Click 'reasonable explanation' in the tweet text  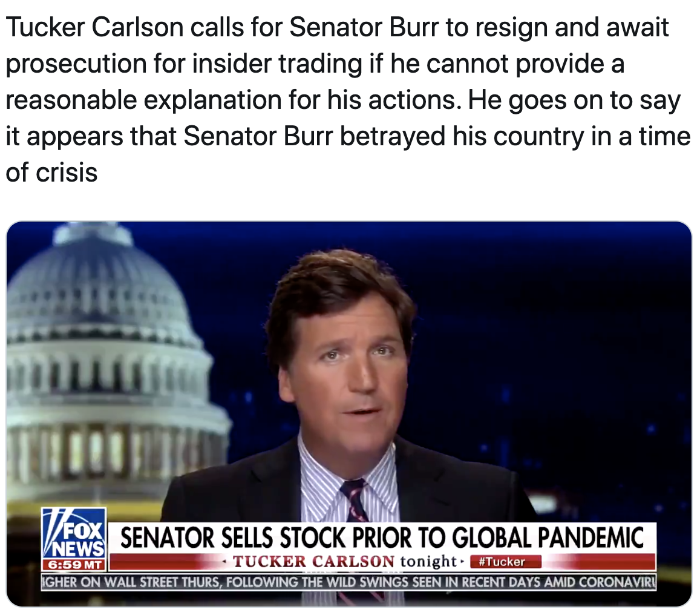click(x=143, y=100)
